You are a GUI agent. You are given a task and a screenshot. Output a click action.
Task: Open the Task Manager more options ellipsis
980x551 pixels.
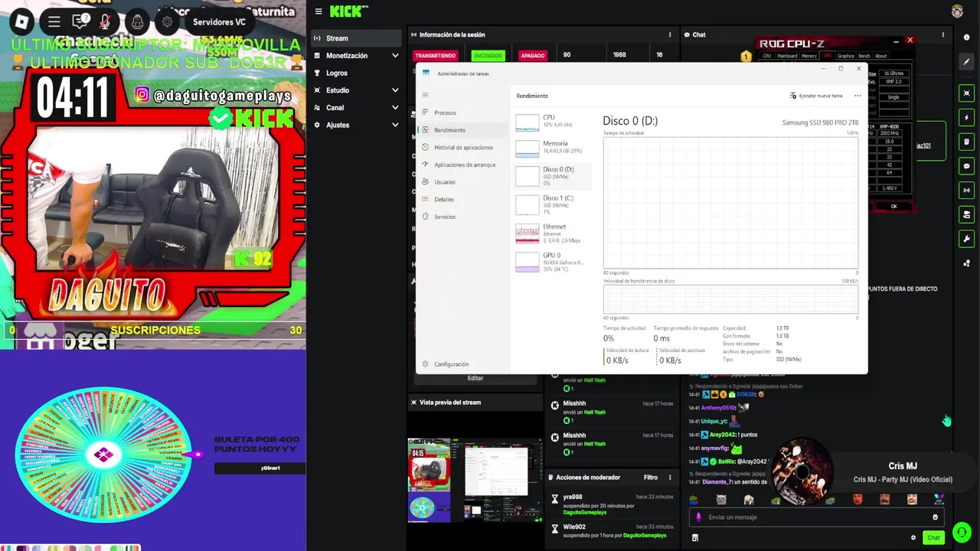pos(857,96)
